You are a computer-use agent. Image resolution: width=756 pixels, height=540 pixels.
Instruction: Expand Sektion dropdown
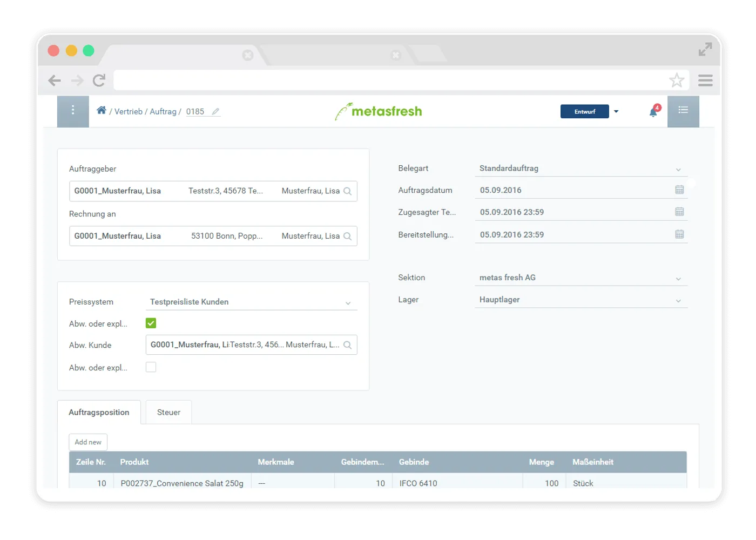[678, 279]
